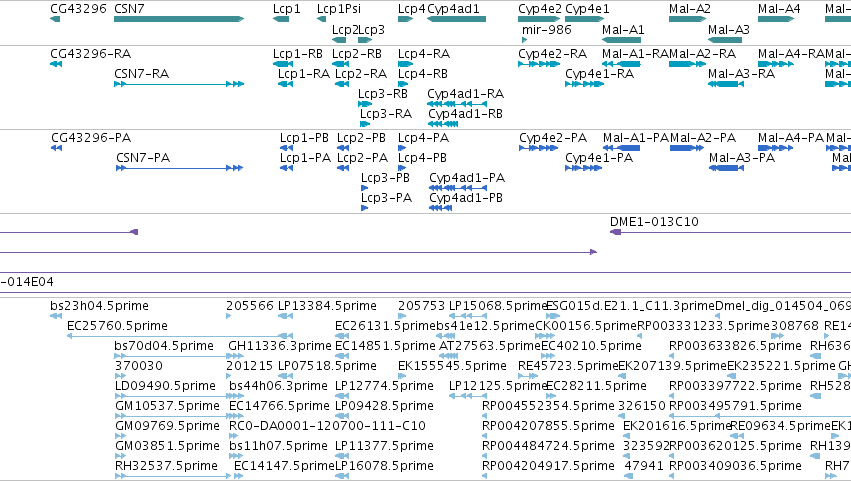Select the CSN7 gene bar in gene track
The width and height of the screenshot is (851, 481).
[x=179, y=19]
